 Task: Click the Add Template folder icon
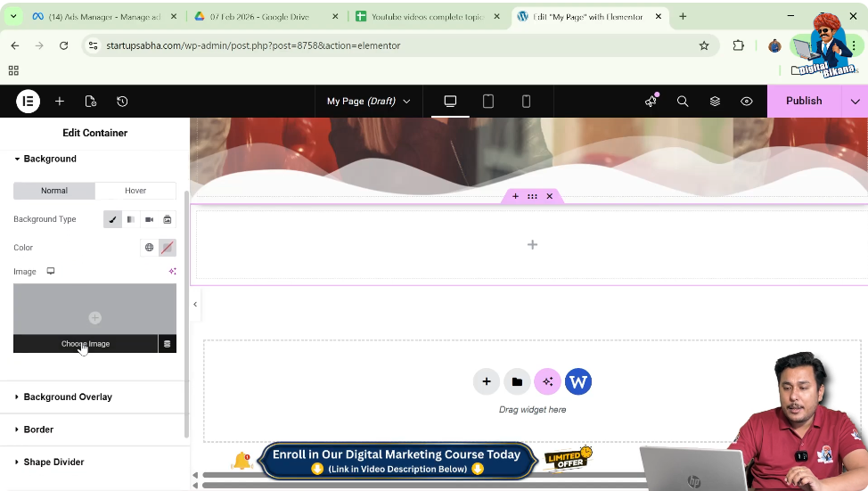coord(517,381)
